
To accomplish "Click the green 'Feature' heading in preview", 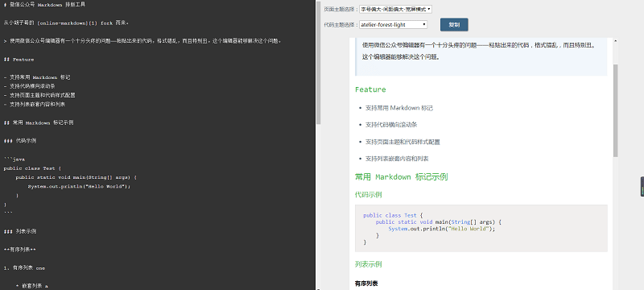I will tap(370, 89).
